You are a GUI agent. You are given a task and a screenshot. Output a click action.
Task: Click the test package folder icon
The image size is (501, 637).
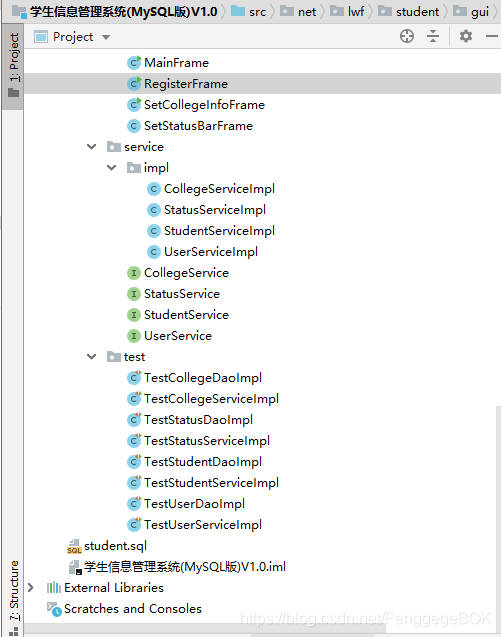114,357
